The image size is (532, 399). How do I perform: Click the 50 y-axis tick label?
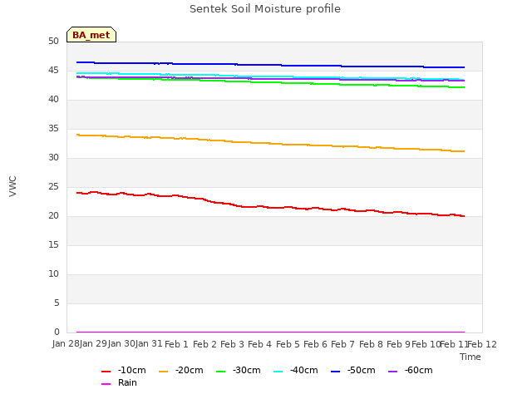(x=53, y=41)
